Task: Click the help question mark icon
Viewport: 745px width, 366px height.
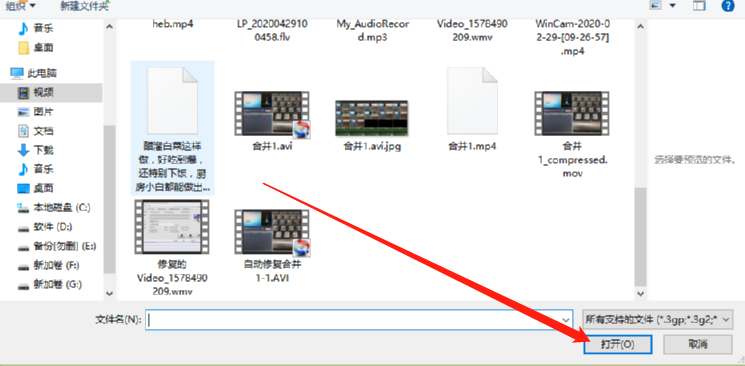Action: pyautogui.click(x=728, y=6)
